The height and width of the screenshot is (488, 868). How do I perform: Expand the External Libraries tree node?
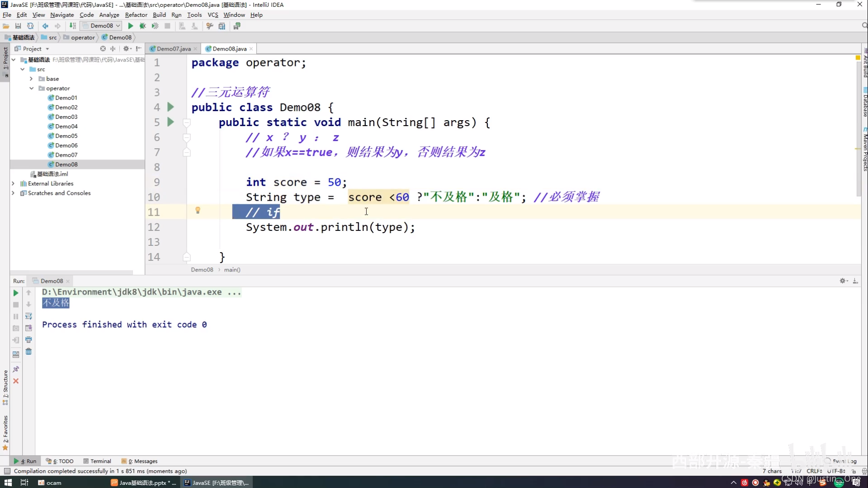[13, 183]
